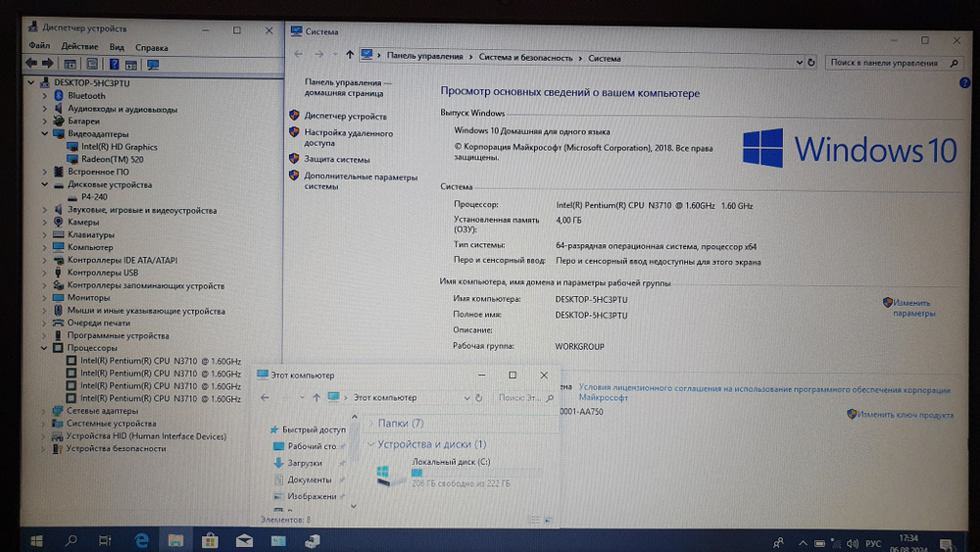Open the Файл menu
This screenshot has width=980, height=552.
tap(39, 46)
